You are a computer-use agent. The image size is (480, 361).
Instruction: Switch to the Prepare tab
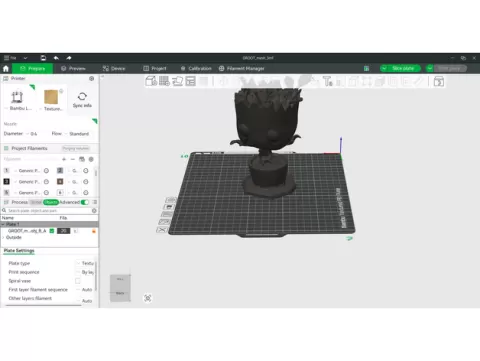tap(33, 68)
